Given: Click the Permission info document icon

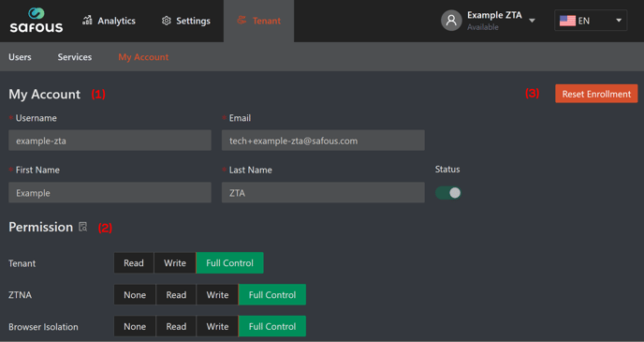Looking at the screenshot, I should 83,227.
